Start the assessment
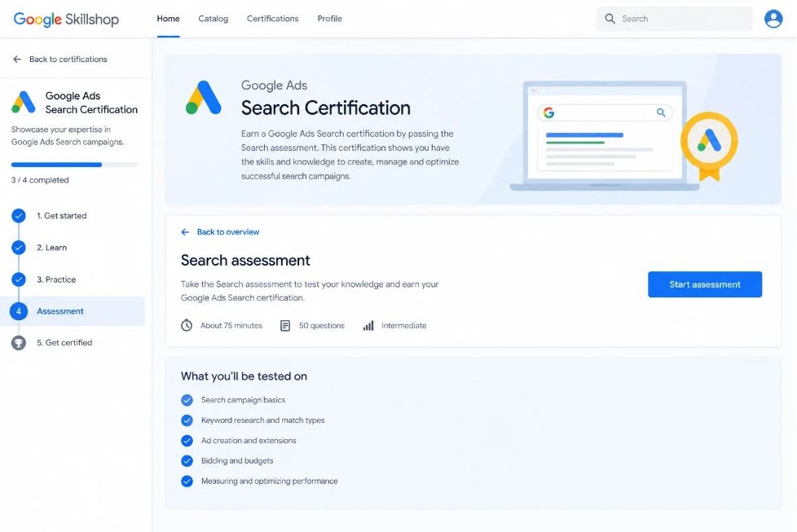This screenshot has height=532, width=797. [x=704, y=284]
